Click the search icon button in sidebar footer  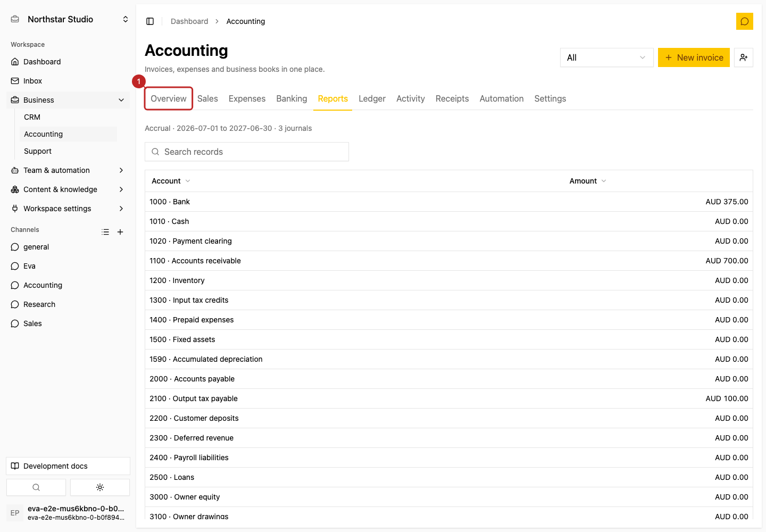pos(36,487)
